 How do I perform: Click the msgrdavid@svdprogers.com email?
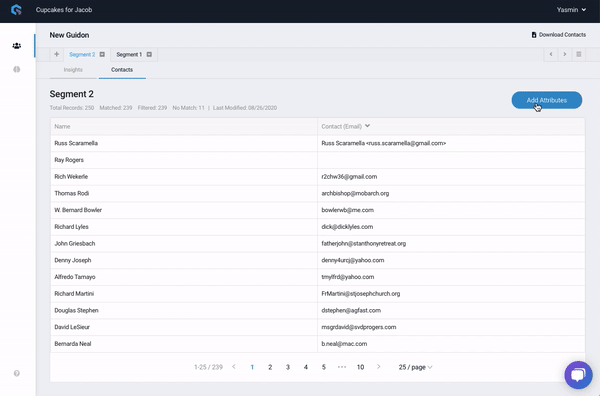pos(359,327)
